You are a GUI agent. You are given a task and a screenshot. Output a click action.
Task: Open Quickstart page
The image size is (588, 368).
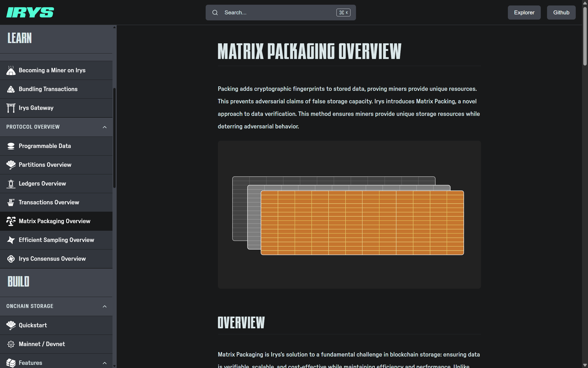point(56,325)
